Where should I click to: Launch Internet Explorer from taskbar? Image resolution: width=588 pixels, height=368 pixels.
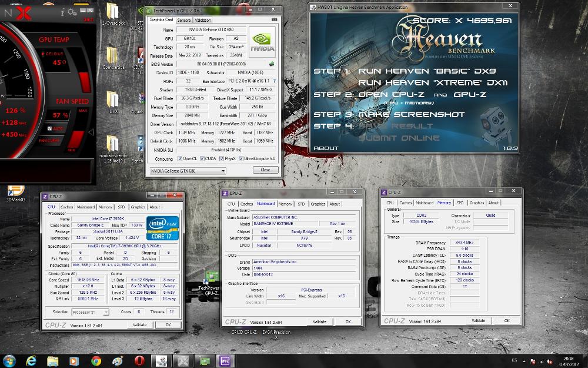(x=31, y=362)
